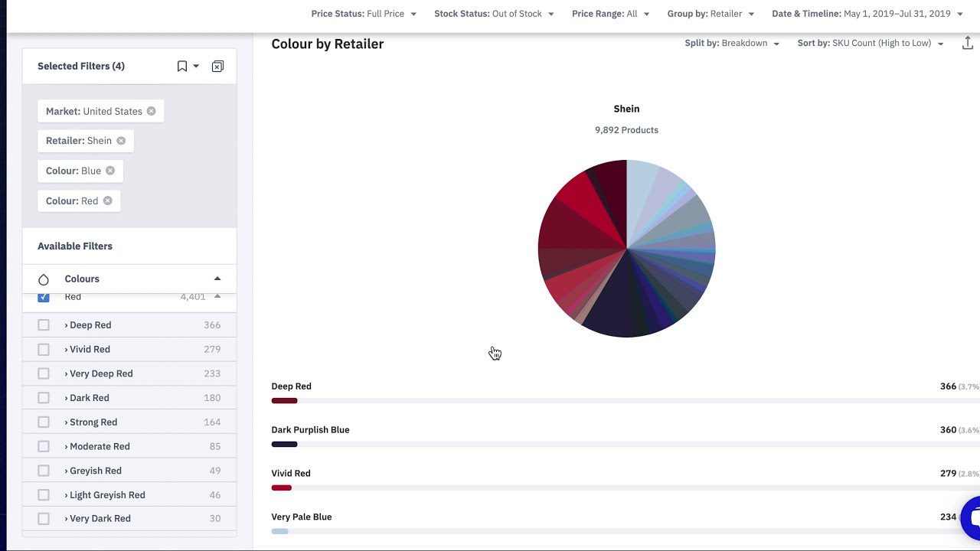
Task: Check the Deep Red checkbox
Action: [x=44, y=325]
